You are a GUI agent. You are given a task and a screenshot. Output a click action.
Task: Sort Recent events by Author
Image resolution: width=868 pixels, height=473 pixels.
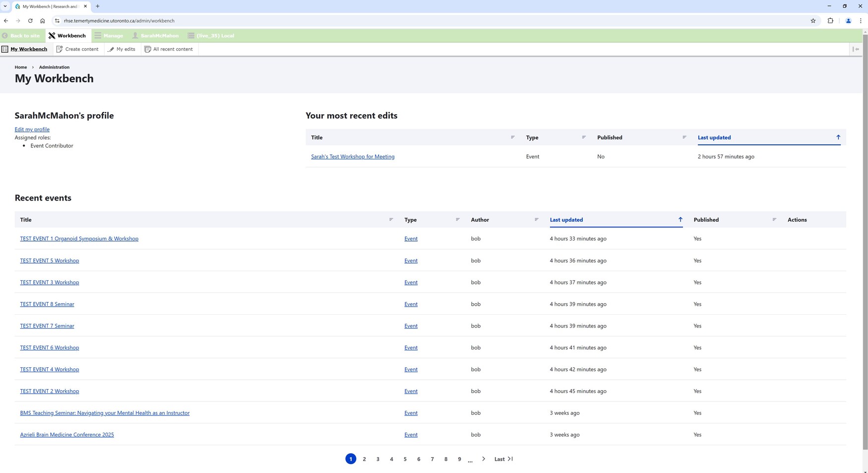[x=504, y=220]
